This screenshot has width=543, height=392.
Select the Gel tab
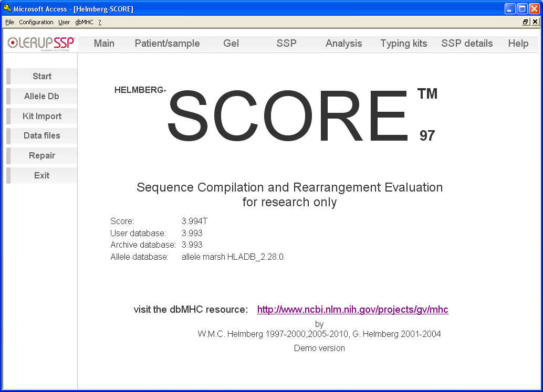coord(231,44)
